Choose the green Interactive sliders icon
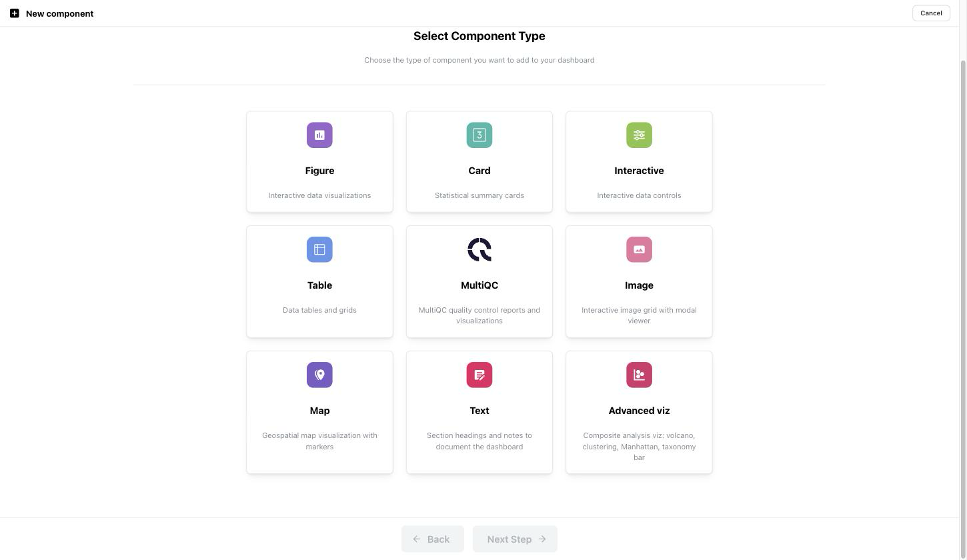The image size is (967, 560). (639, 135)
